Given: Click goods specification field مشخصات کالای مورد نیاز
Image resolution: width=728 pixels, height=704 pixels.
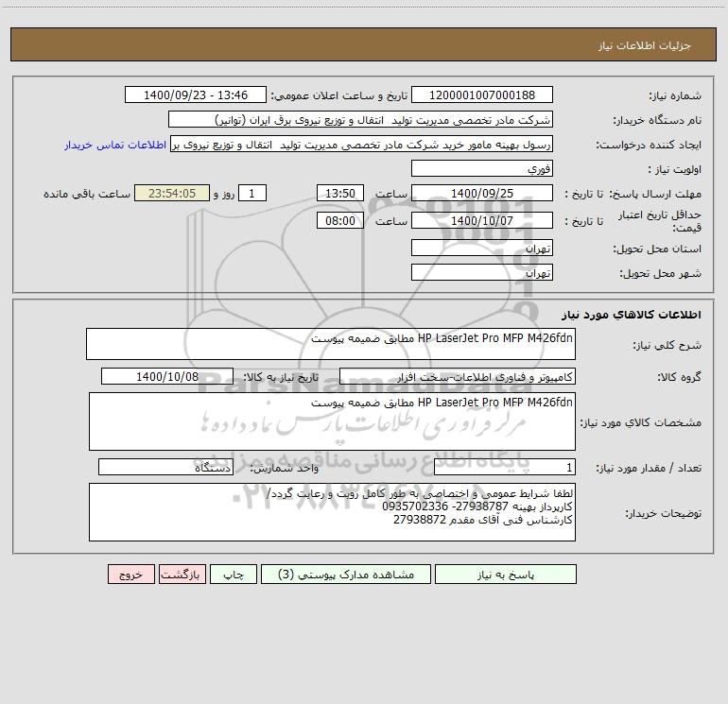Looking at the screenshot, I should point(332,421).
